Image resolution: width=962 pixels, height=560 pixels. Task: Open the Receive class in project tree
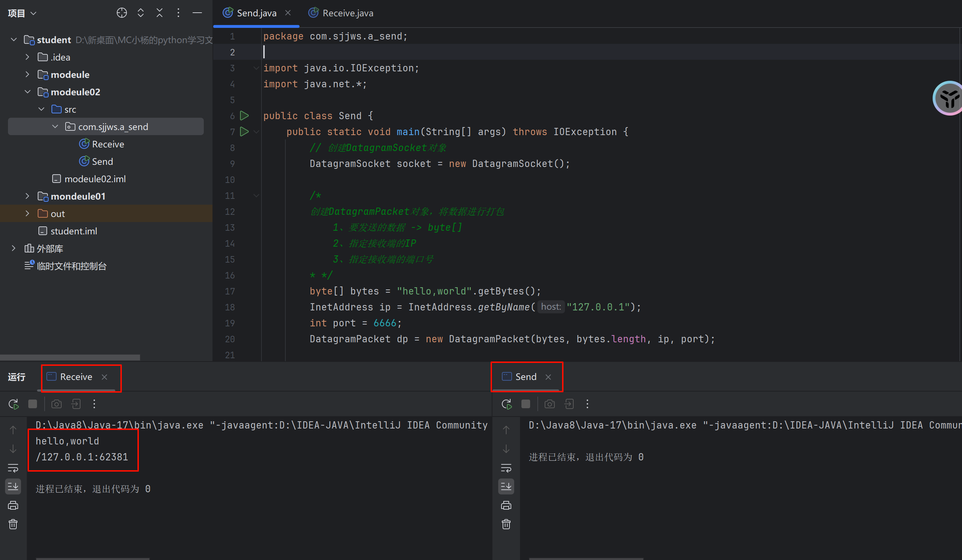pos(108,144)
